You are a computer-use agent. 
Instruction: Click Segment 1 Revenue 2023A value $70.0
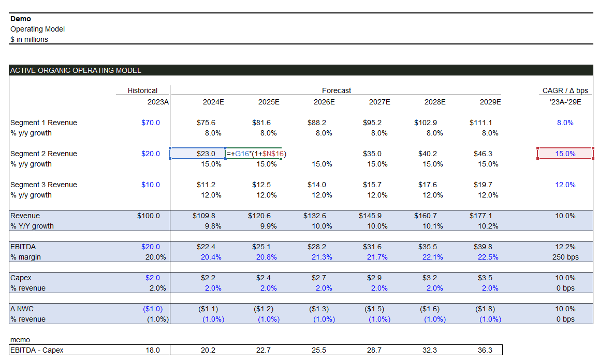[x=150, y=123]
